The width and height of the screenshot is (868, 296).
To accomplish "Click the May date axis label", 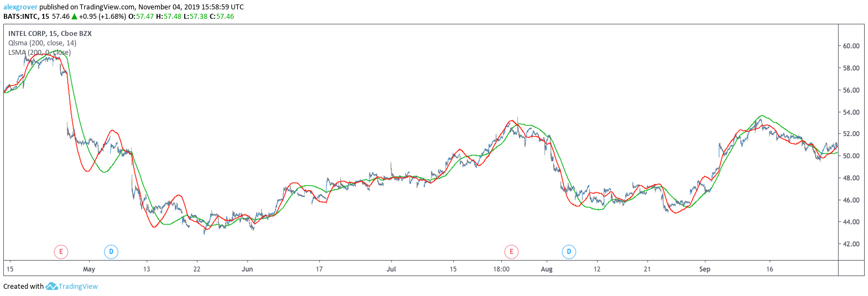I will click(x=89, y=269).
